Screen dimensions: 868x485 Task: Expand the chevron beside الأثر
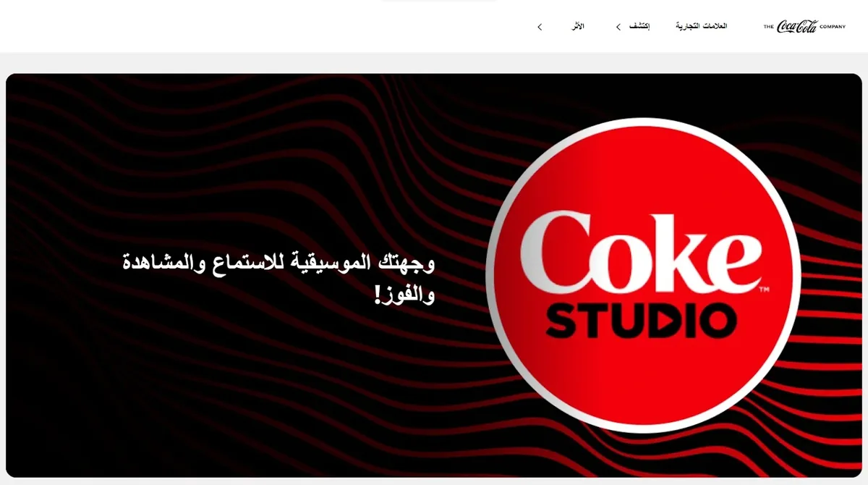click(540, 28)
